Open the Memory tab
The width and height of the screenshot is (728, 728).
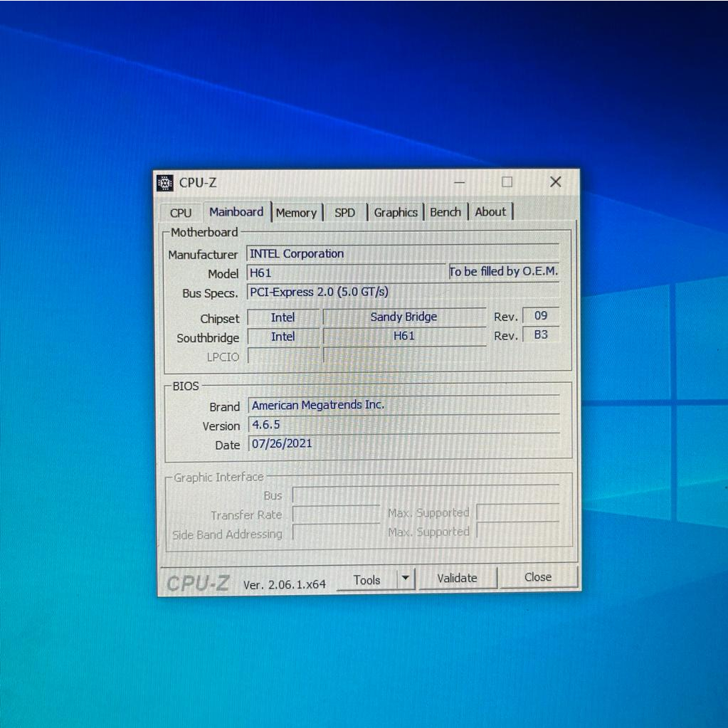coord(296,213)
